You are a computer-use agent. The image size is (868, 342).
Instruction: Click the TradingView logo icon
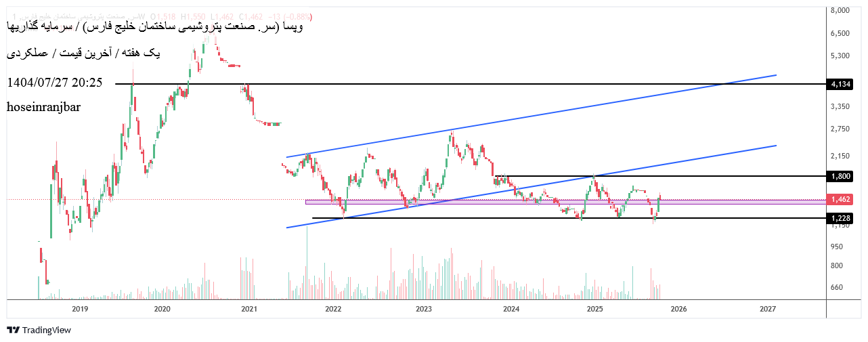[13, 330]
